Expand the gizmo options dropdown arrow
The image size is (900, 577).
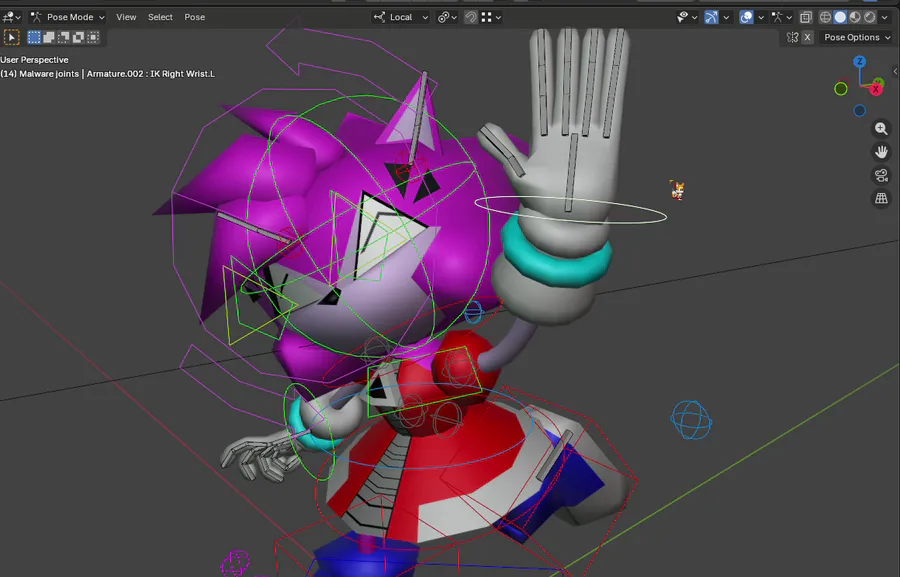tap(726, 17)
